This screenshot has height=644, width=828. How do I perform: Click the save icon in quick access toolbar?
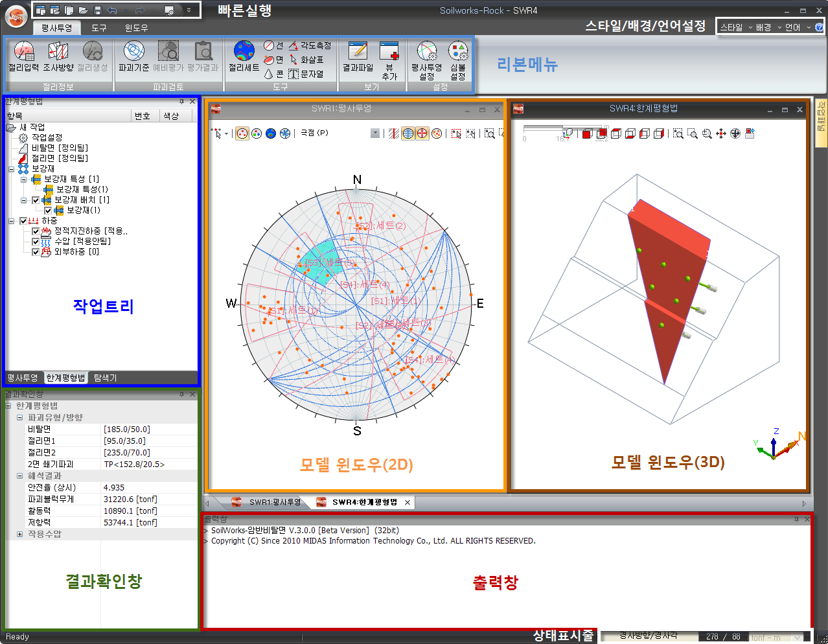click(98, 10)
